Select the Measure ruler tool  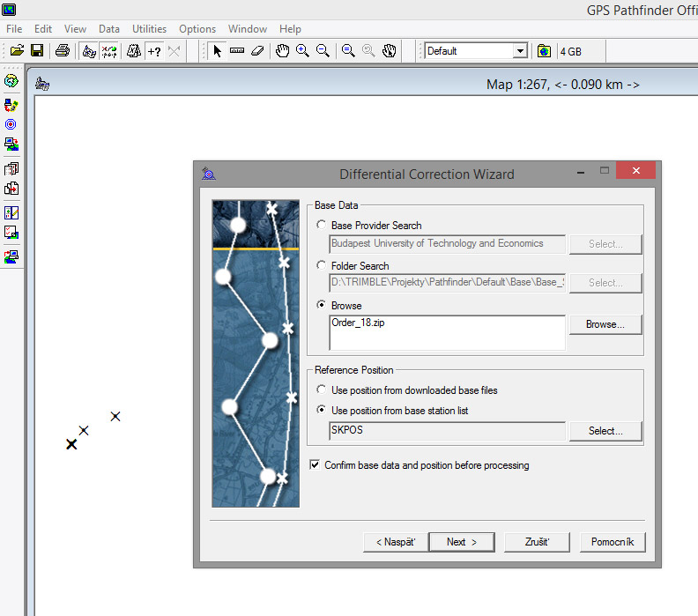click(x=237, y=51)
